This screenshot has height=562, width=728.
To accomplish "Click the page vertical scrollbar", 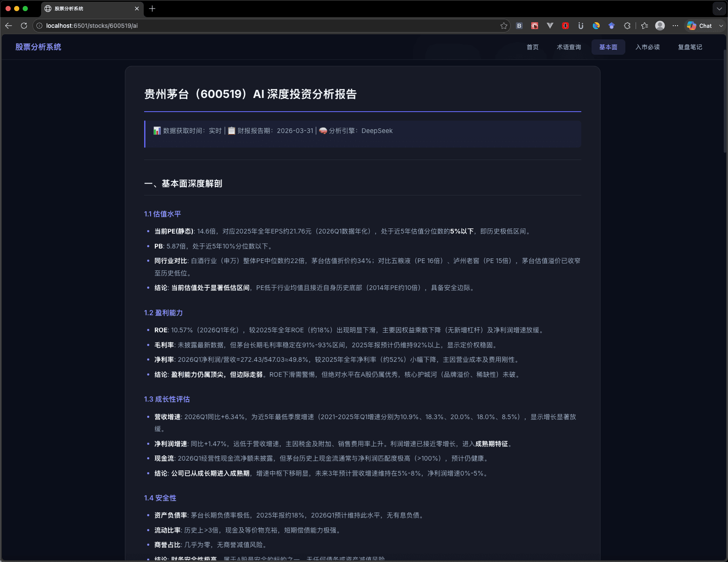I will pos(725,101).
